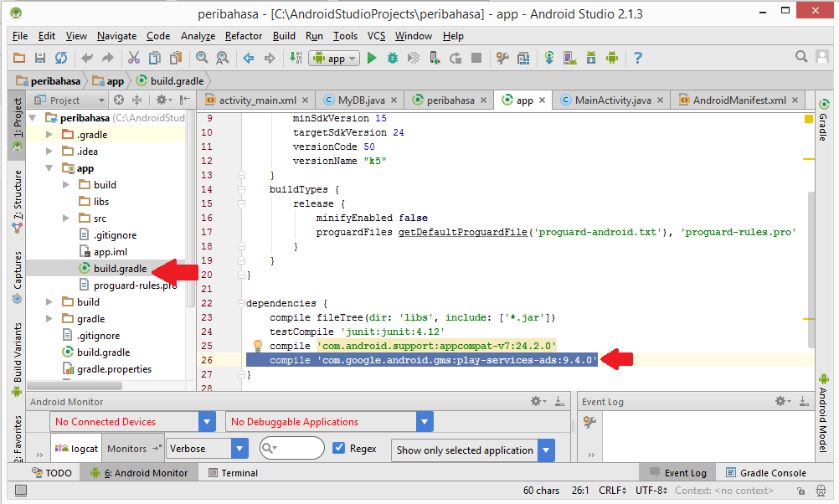
Task: Switch to MainActivity.java tab
Action: pyautogui.click(x=613, y=100)
